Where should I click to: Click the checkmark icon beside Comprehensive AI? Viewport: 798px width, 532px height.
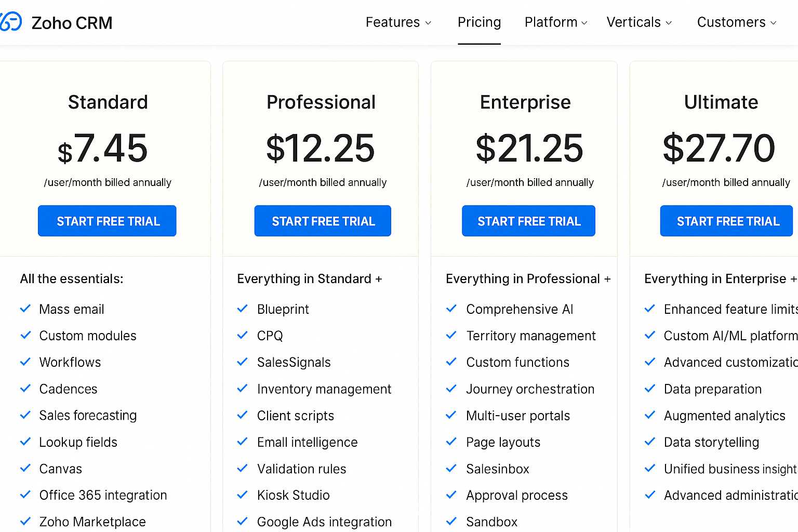(x=451, y=309)
